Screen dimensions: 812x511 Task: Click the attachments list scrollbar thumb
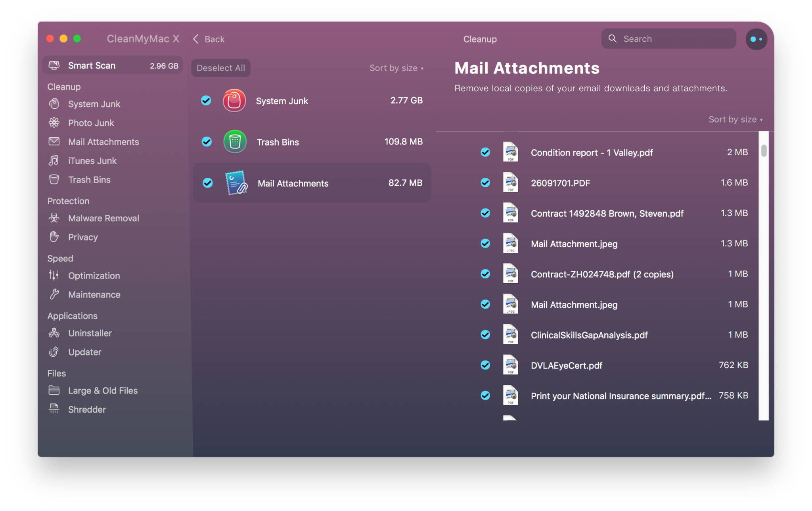click(764, 151)
